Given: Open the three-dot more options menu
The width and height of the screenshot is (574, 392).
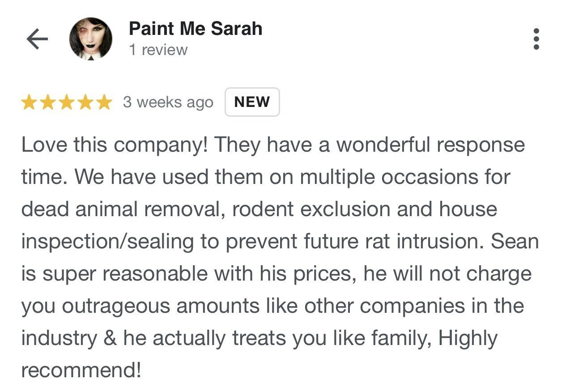Looking at the screenshot, I should [536, 39].
